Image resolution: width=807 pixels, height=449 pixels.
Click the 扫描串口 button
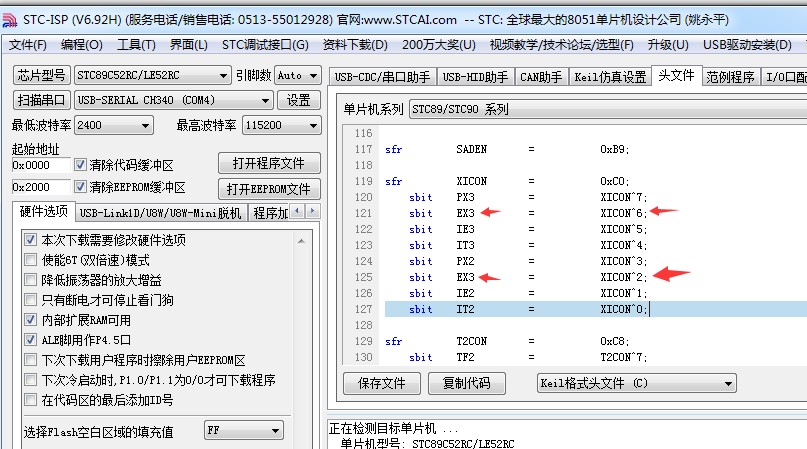(41, 100)
